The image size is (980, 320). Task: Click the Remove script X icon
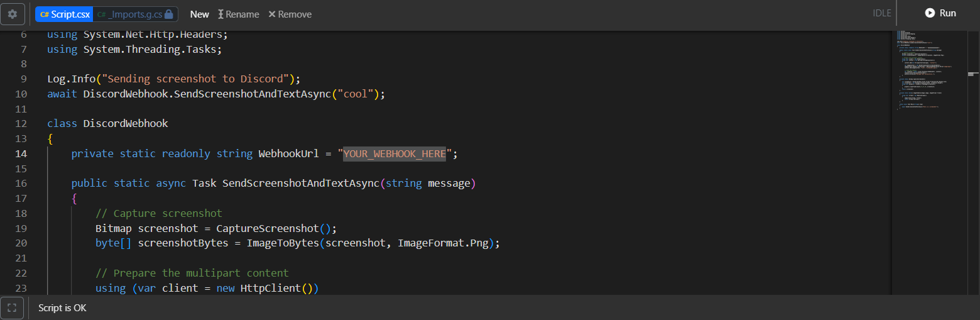272,14
